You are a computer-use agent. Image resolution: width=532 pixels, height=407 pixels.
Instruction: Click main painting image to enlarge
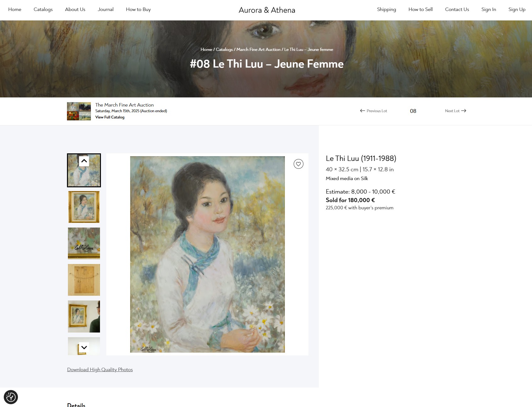click(208, 254)
